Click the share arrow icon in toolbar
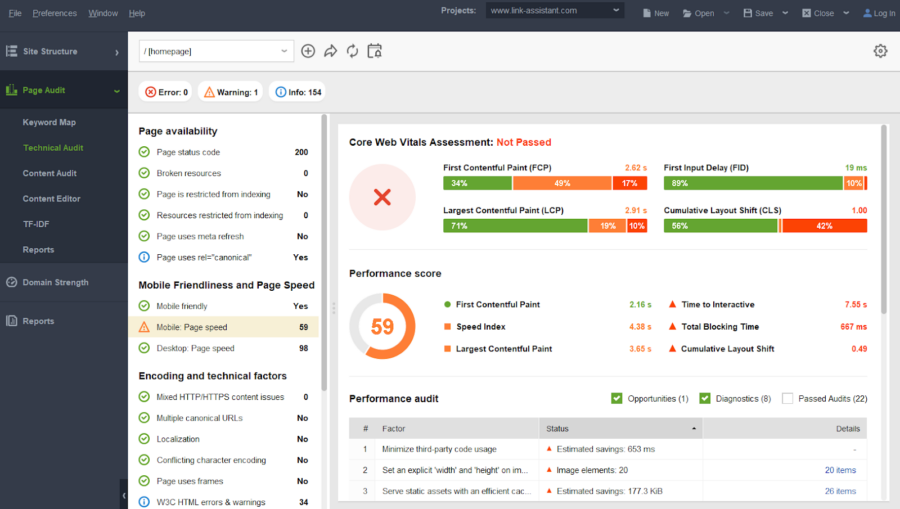The image size is (900, 509). pyautogui.click(x=330, y=51)
